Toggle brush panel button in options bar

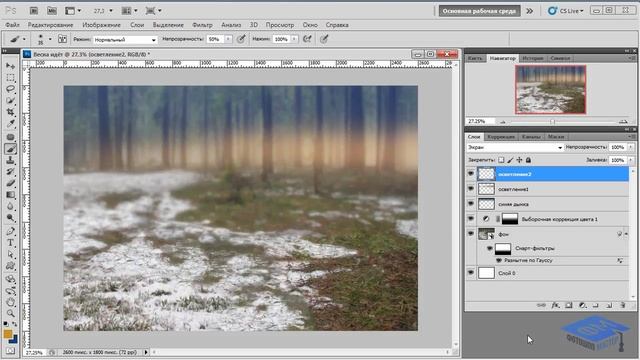pos(62,39)
